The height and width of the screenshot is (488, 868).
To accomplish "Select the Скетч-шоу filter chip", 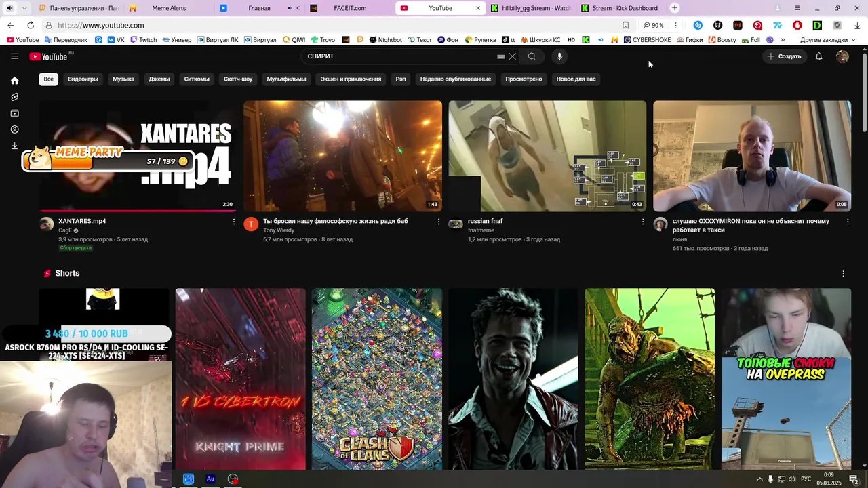I will point(238,79).
